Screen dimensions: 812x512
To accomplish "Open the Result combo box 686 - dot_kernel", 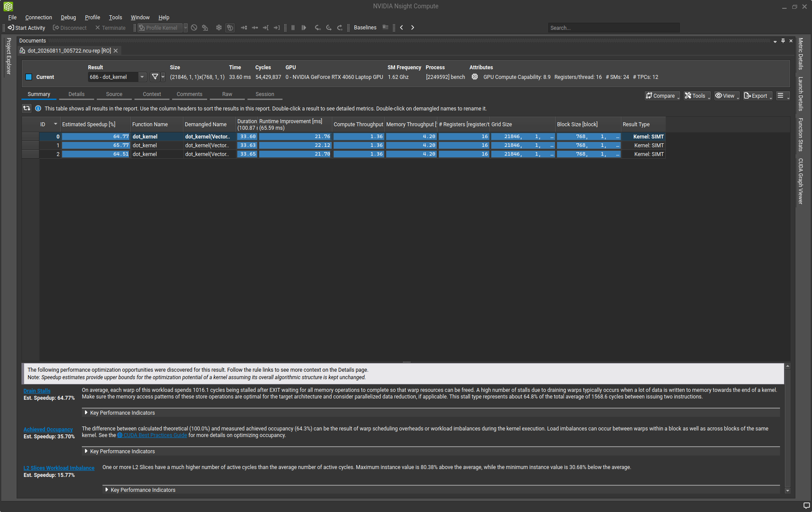I will pos(117,77).
